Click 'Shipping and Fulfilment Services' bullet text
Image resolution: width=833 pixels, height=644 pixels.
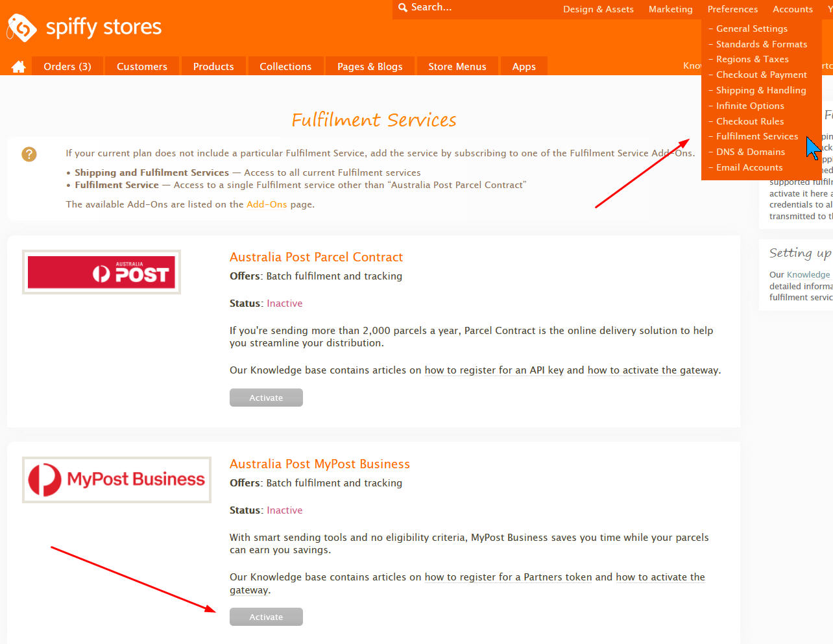pos(152,173)
